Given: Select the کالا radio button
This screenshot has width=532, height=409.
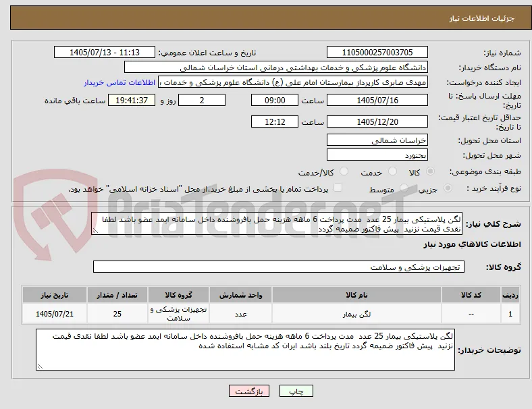Looking at the screenshot, I should pos(430,171).
